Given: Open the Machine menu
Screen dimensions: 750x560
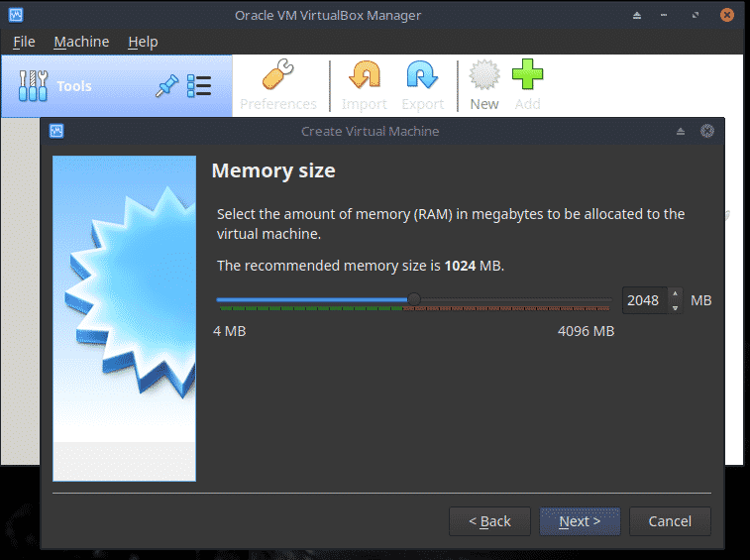Looking at the screenshot, I should [81, 42].
